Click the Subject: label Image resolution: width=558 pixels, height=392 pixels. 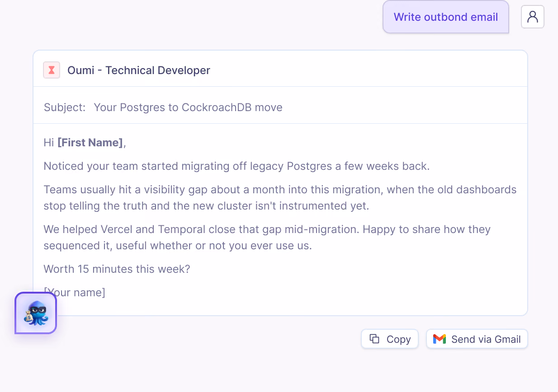pyautogui.click(x=65, y=107)
